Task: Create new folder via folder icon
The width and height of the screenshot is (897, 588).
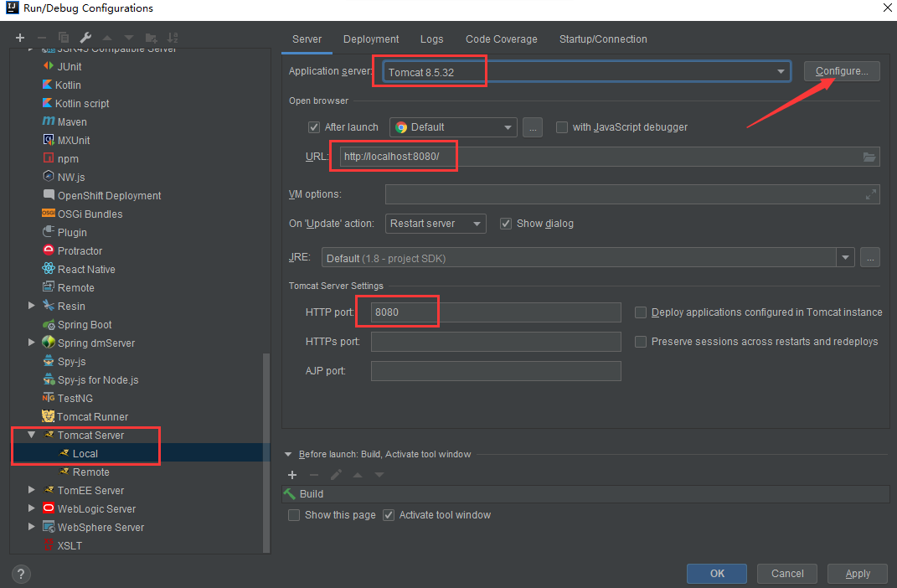Action: (x=151, y=38)
